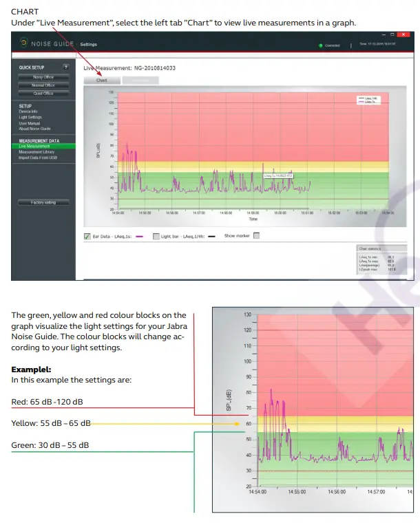420x525 pixels.
Task: Click the chart legend box
Action: click(368, 100)
